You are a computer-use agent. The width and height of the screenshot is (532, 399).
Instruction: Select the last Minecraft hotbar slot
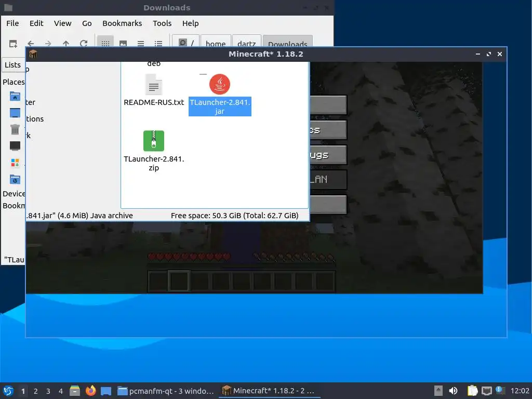coord(324,281)
